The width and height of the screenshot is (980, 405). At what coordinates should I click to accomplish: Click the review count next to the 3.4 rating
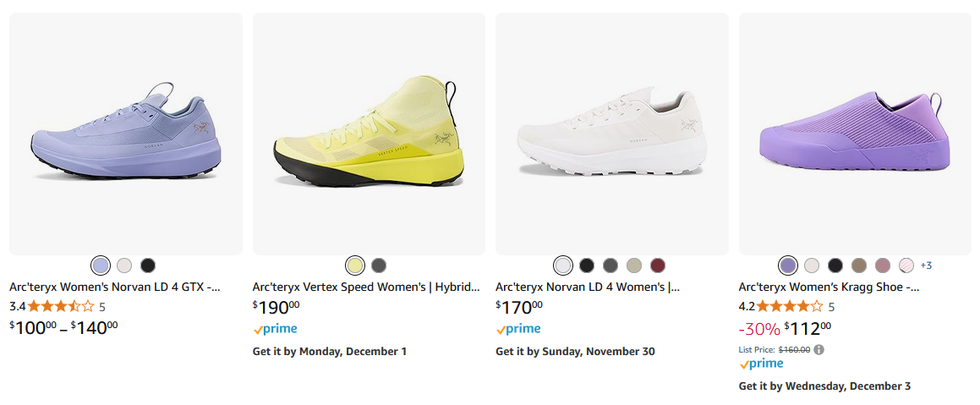pyautogui.click(x=102, y=307)
